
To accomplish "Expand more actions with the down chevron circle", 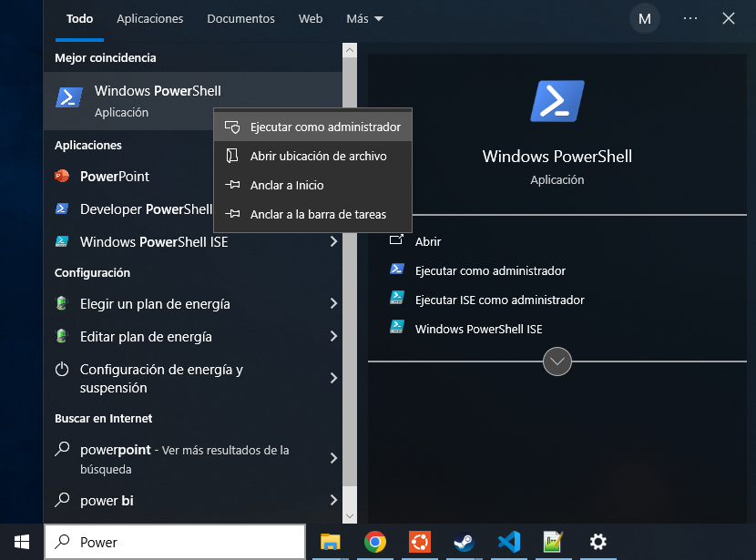I will point(557,361).
